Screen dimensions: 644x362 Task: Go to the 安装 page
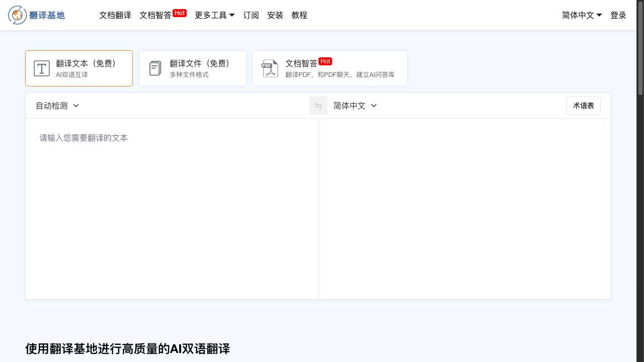pos(275,15)
